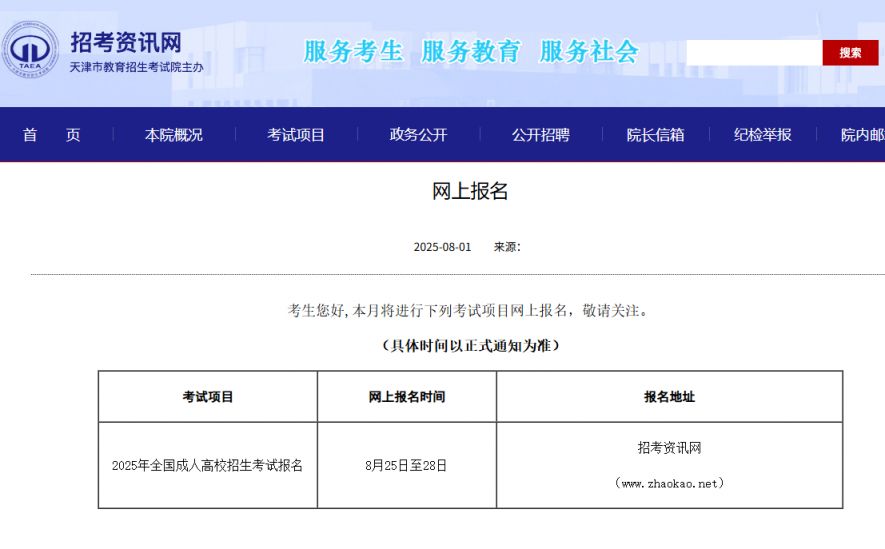Click the 2025-08-01 publish date

(x=442, y=247)
